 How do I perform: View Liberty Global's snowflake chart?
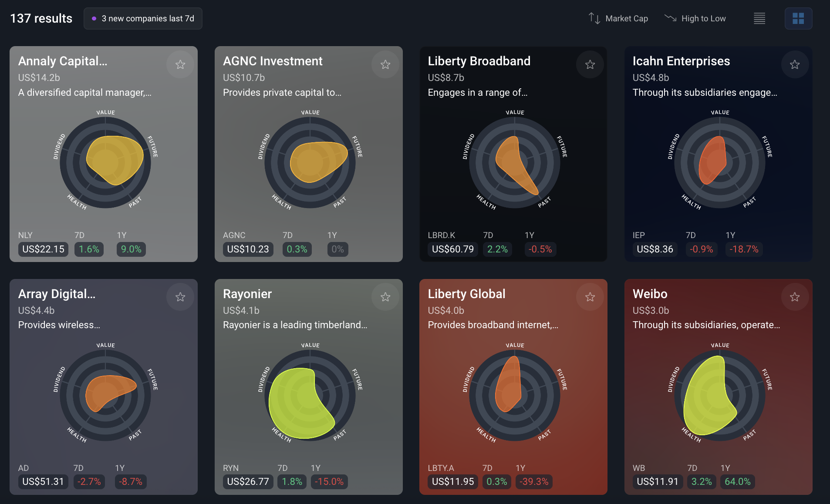pos(515,395)
